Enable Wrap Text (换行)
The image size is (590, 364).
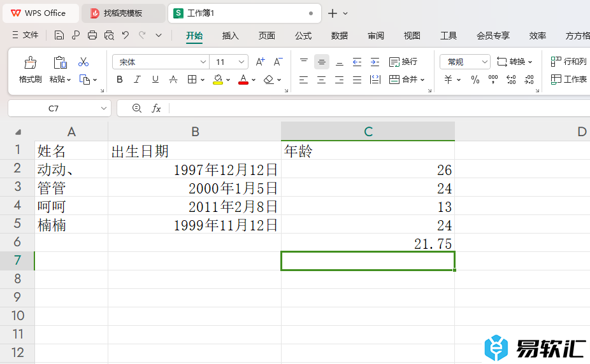pos(403,62)
